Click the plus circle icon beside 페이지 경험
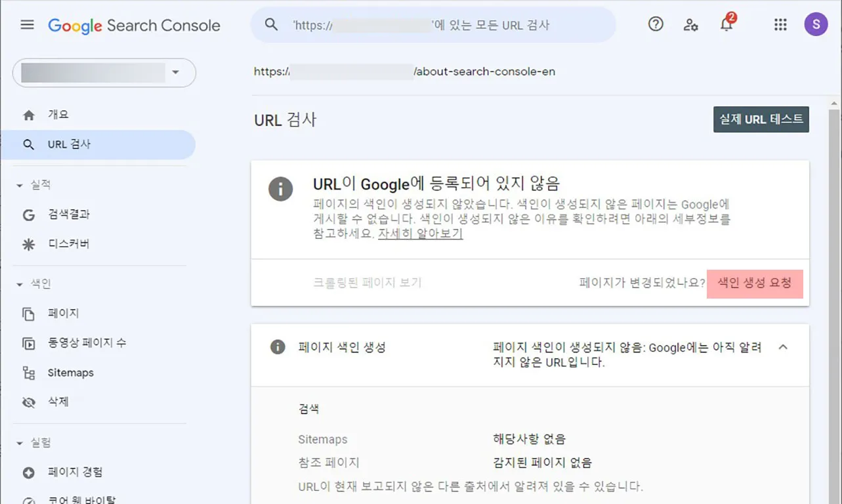The height and width of the screenshot is (504, 842). coord(28,472)
